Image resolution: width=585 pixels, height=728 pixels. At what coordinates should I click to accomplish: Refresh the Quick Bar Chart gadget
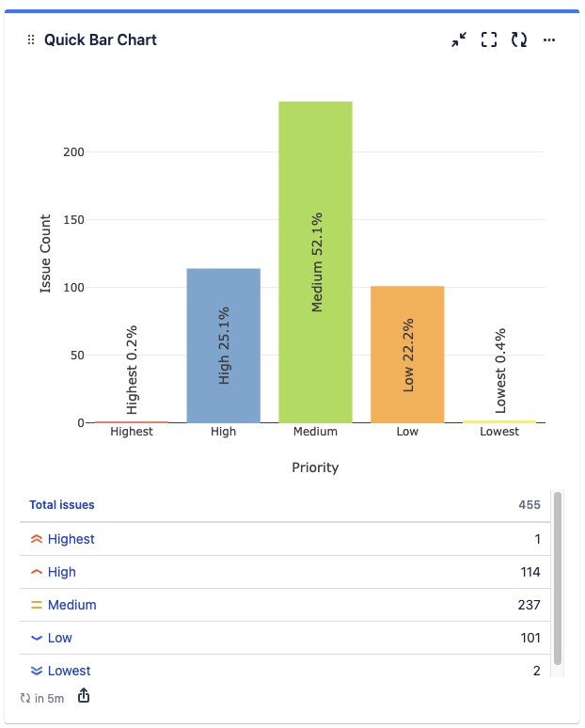click(x=519, y=40)
